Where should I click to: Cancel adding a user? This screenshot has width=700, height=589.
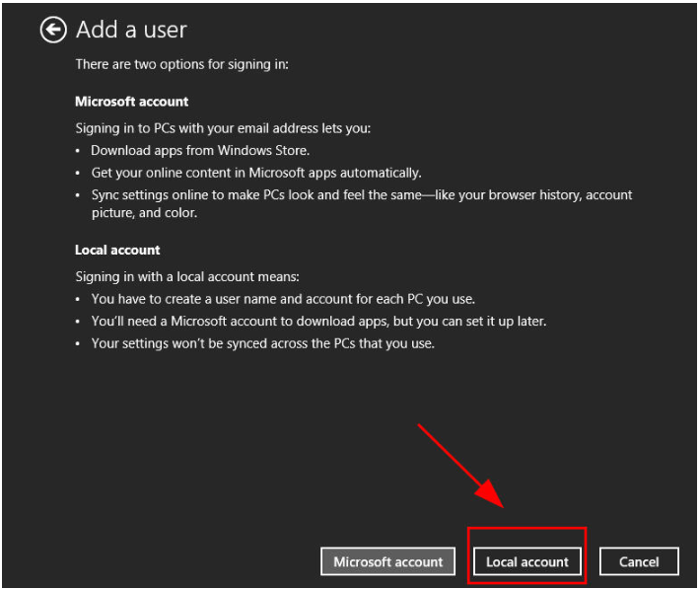coord(639,561)
